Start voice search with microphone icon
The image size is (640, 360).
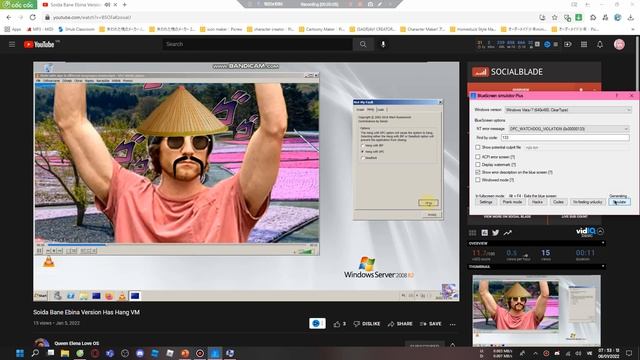coord(383,44)
